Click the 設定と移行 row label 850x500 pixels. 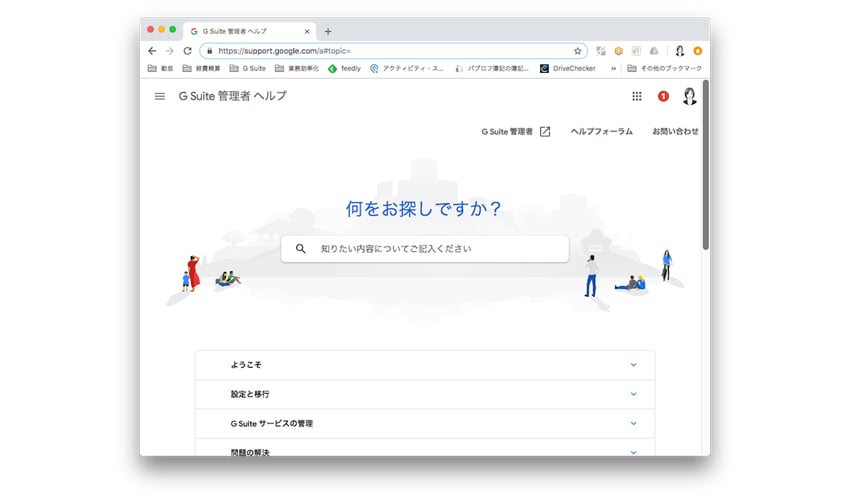[250, 394]
